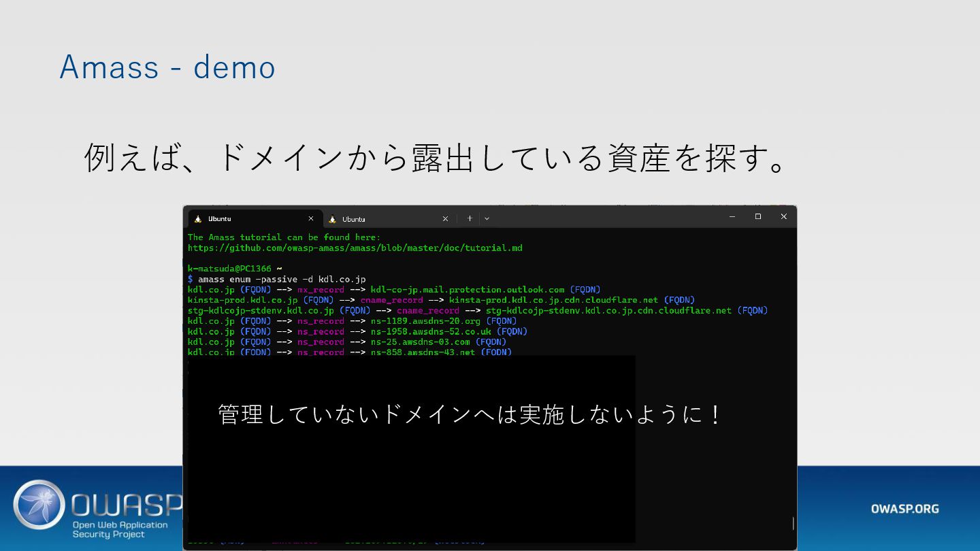Click the Tux icon on first tab
The width and height of the screenshot is (980, 551).
[x=198, y=218]
